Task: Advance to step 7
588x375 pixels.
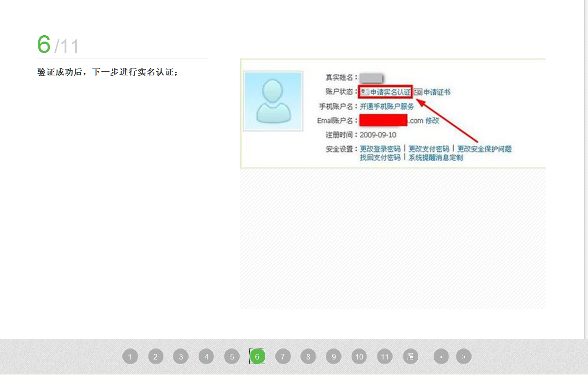Action: tap(283, 356)
